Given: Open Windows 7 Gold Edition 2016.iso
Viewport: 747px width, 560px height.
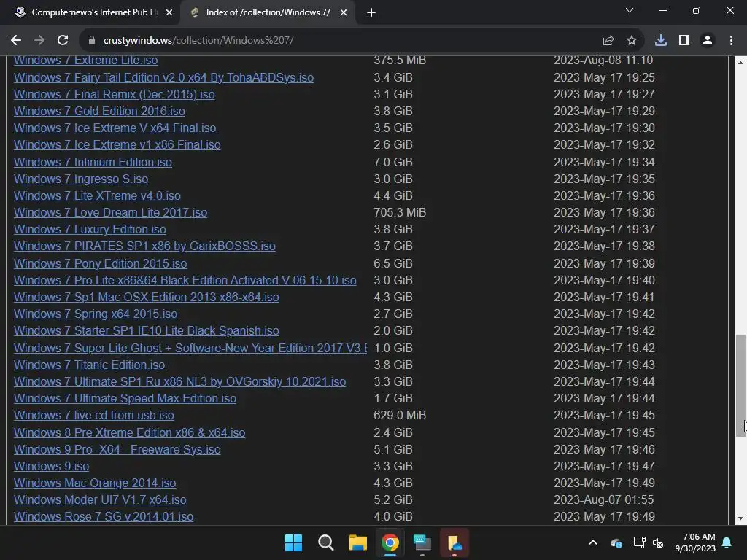Looking at the screenshot, I should click(99, 111).
